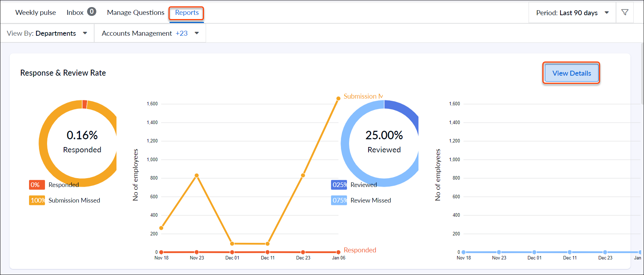Go to Manage Questions tab
The width and height of the screenshot is (644, 275).
click(136, 12)
